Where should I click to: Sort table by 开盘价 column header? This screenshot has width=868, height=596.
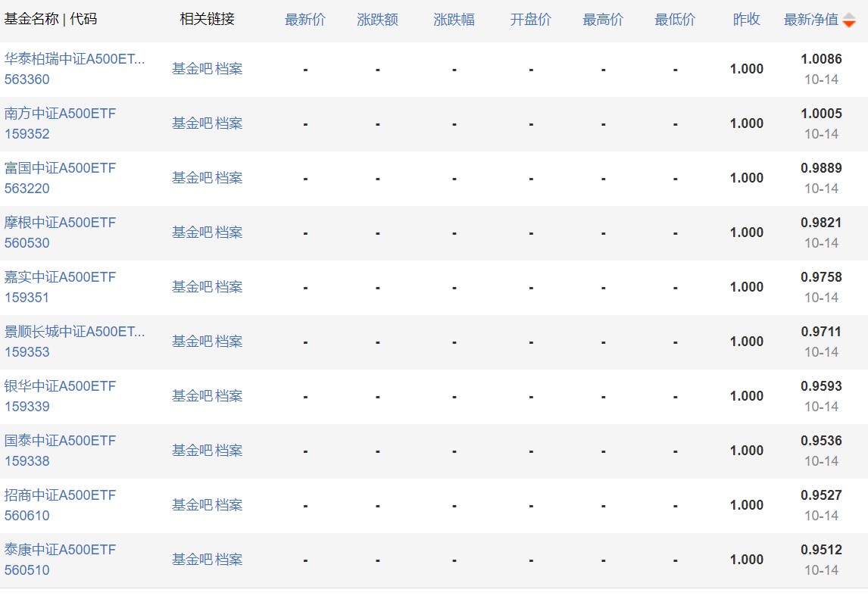point(531,20)
